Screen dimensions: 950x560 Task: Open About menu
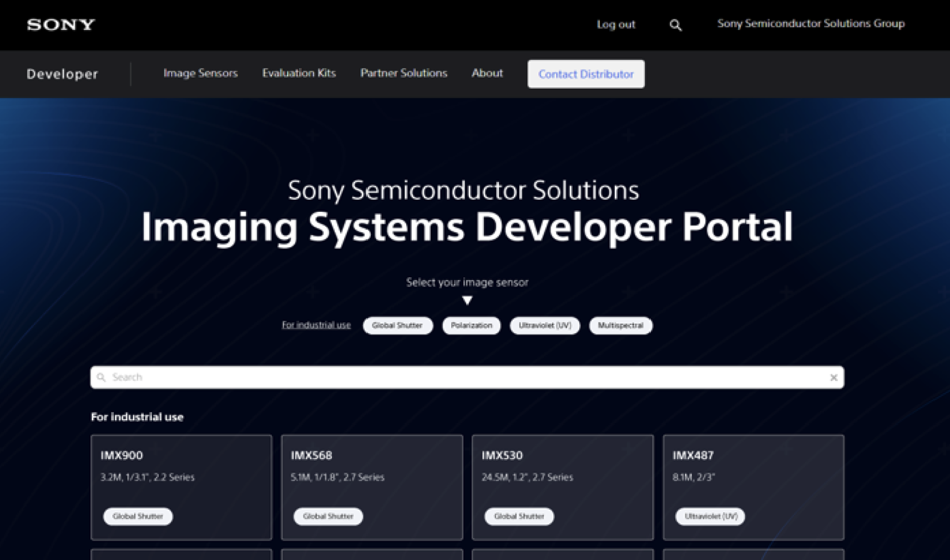point(487,73)
